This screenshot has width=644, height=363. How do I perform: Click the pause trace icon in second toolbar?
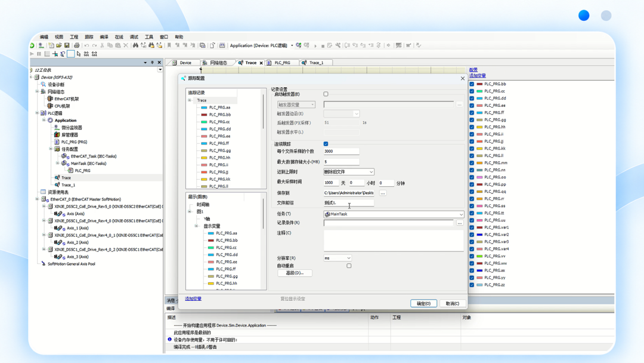39,54
